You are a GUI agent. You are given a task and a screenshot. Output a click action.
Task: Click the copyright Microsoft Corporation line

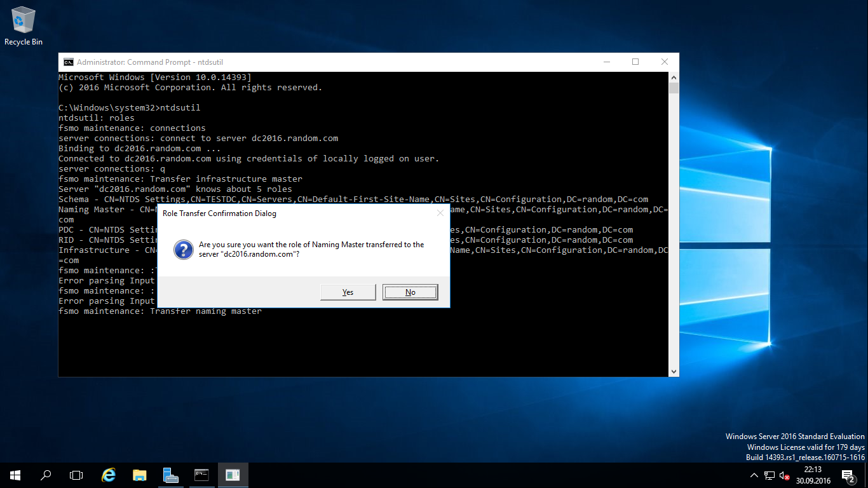191,88
